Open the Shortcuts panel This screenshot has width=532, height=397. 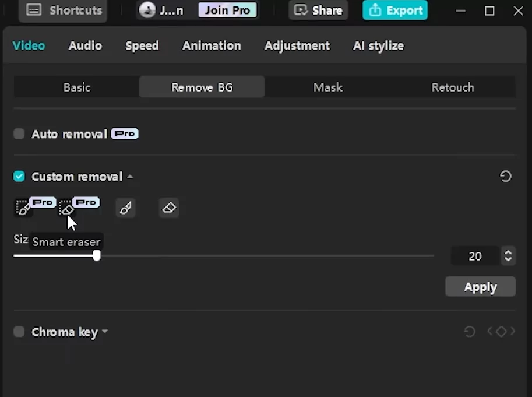point(62,10)
